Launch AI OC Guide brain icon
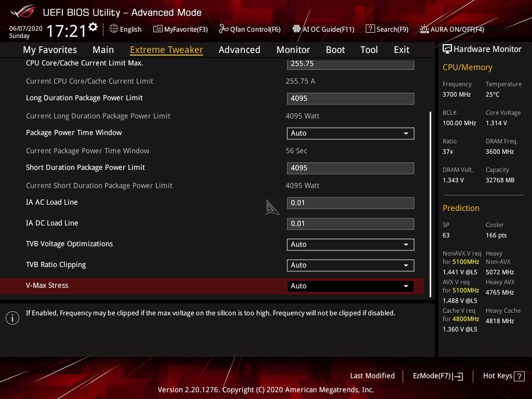The width and height of the screenshot is (532, 399). point(297,29)
